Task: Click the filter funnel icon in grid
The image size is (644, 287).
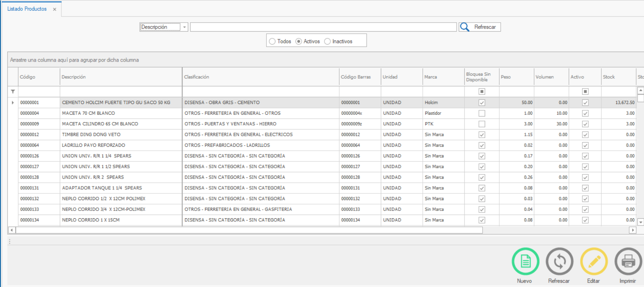Action: point(13,91)
